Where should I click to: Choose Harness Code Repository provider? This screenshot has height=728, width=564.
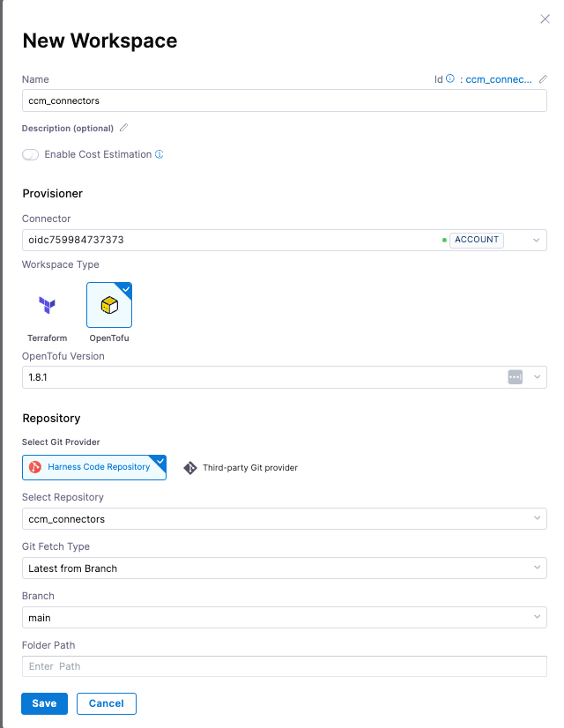coord(94,467)
